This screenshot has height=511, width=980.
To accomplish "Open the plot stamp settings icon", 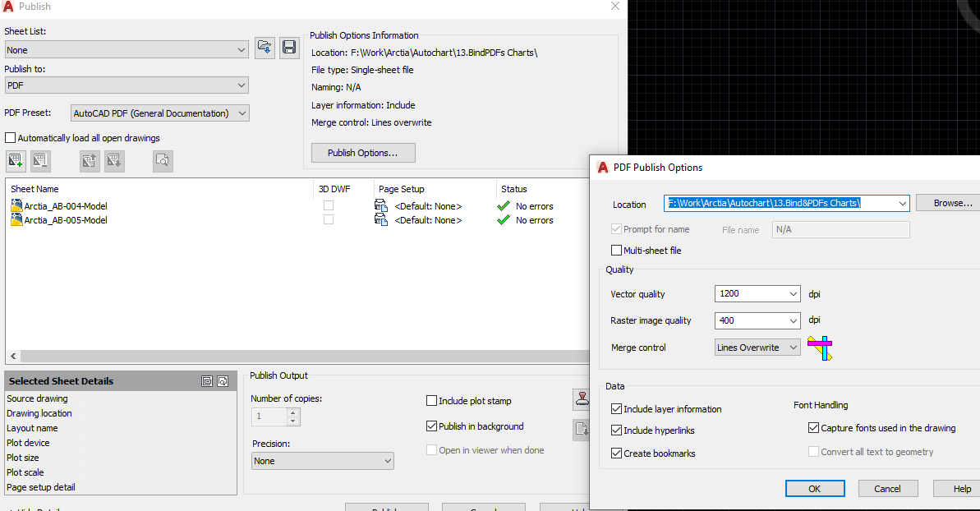I will 582,399.
